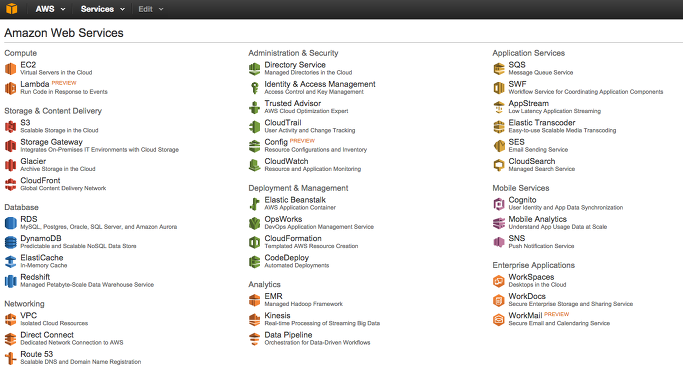Click the CloudTrail icon
683x374 pixels.
(254, 127)
